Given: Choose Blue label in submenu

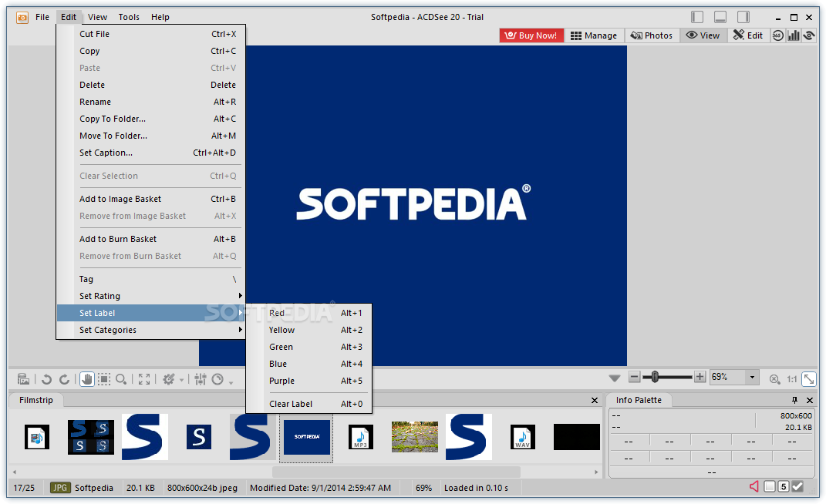Looking at the screenshot, I should [310, 364].
